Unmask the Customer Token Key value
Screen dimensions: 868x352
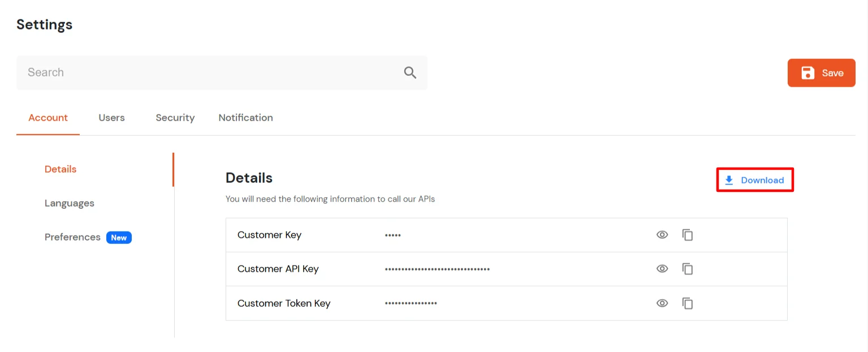click(662, 303)
